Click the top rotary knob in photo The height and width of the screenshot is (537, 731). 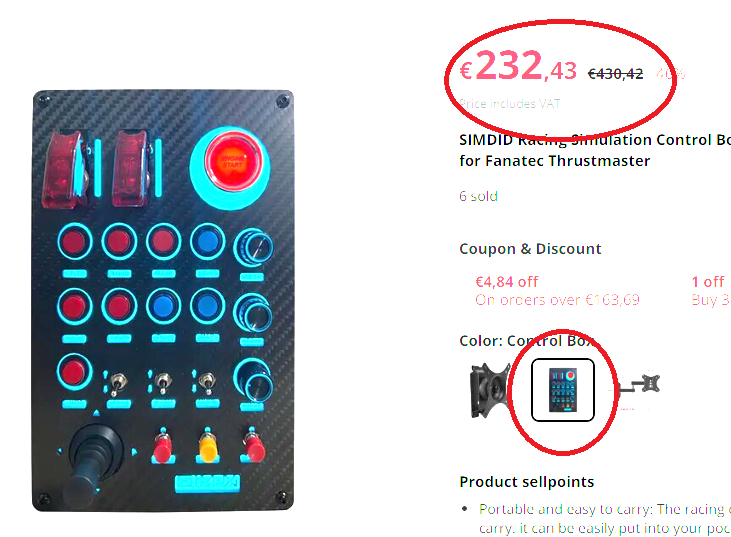[253, 247]
